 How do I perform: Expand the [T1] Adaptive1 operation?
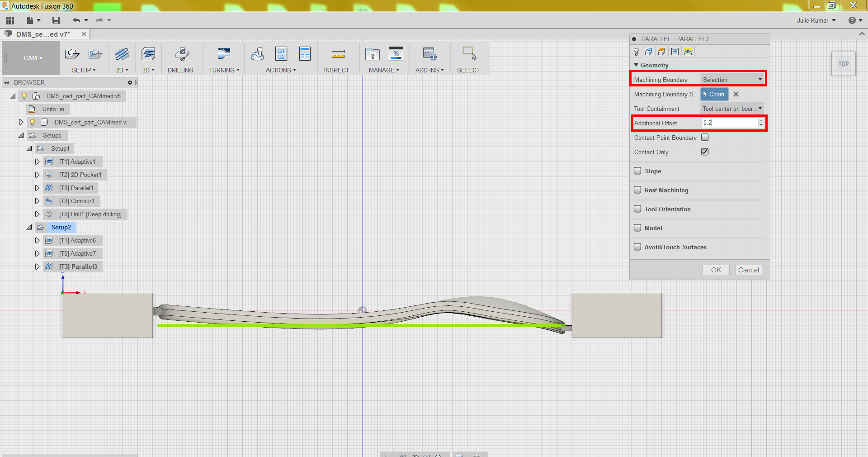coord(37,162)
